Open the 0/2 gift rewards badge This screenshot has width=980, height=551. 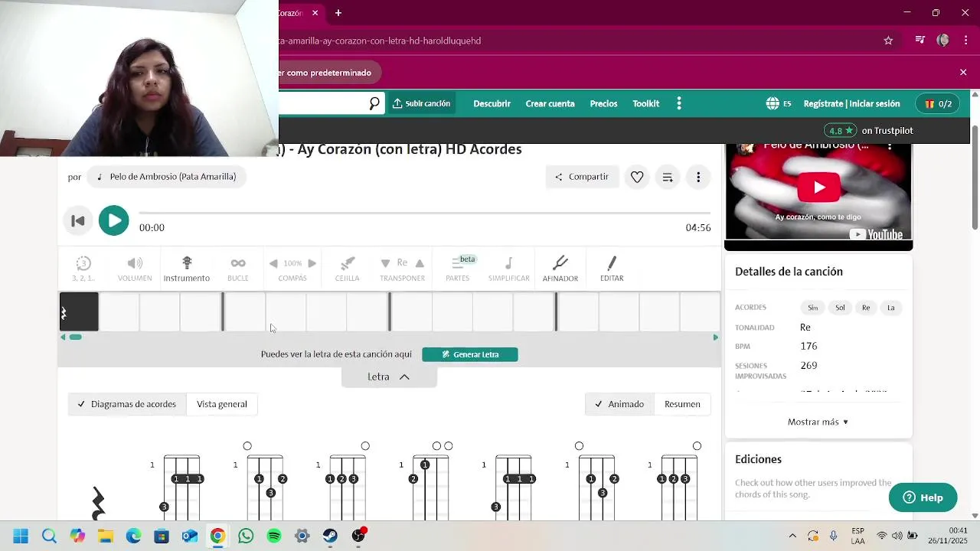pos(938,103)
